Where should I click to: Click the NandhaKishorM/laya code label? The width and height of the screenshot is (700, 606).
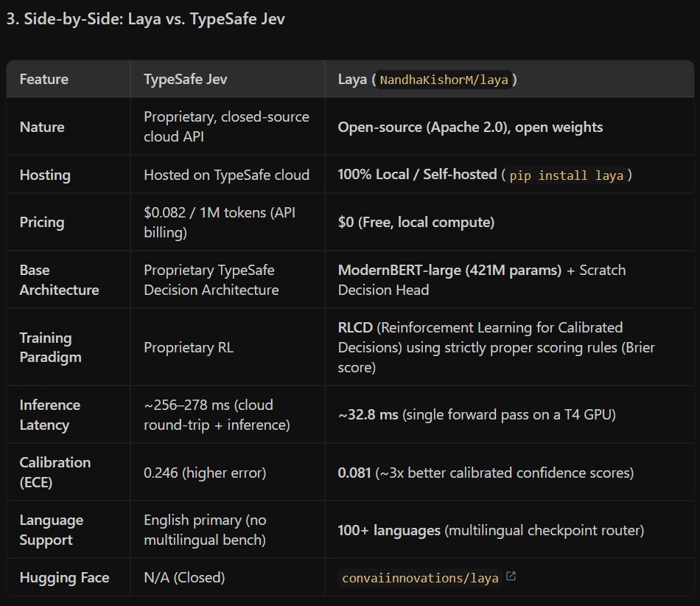(444, 80)
